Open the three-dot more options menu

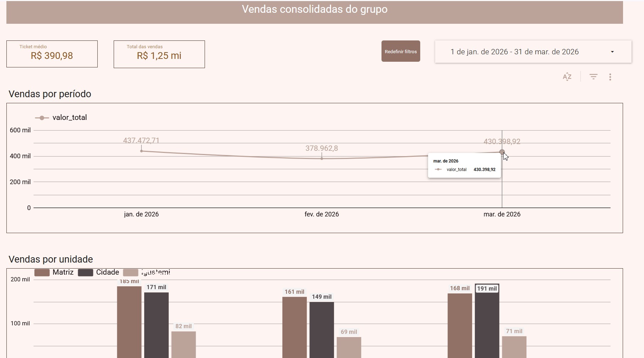[610, 77]
